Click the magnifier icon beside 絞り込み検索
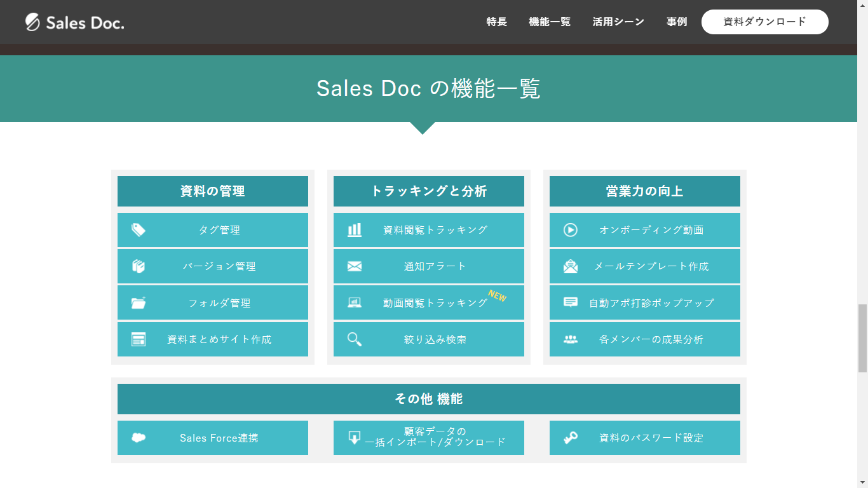 [x=355, y=339]
